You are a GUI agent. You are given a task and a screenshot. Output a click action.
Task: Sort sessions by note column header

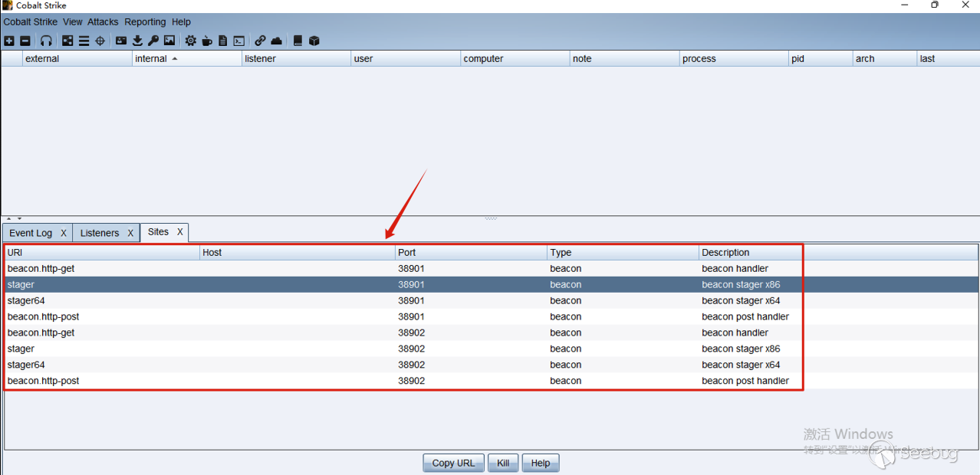[x=626, y=58]
